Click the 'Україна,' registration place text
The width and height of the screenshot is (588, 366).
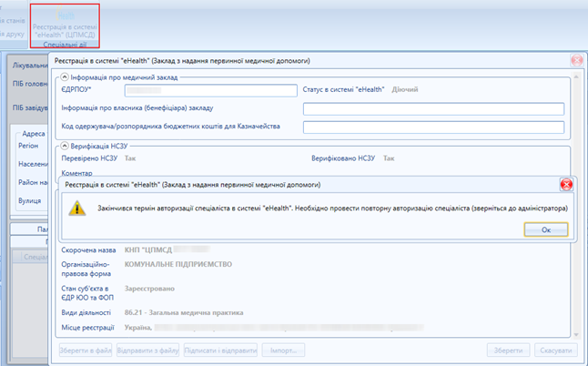coord(138,328)
